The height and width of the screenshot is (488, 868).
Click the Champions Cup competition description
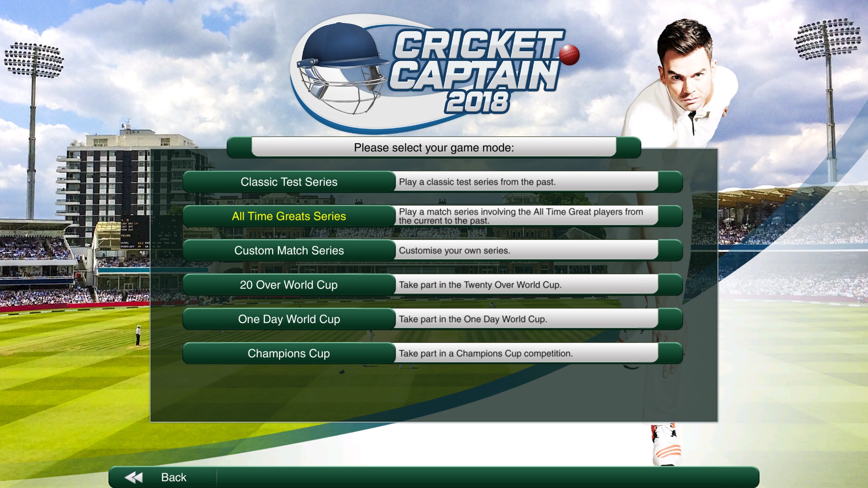point(486,354)
